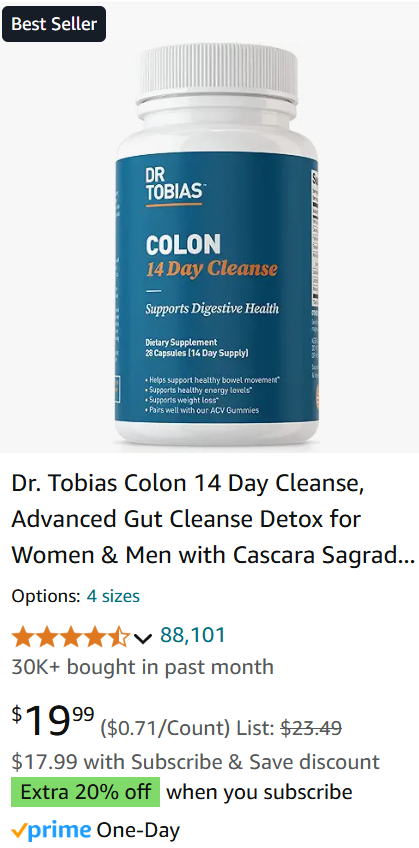Click the One-Day delivery label

pyautogui.click(x=138, y=830)
